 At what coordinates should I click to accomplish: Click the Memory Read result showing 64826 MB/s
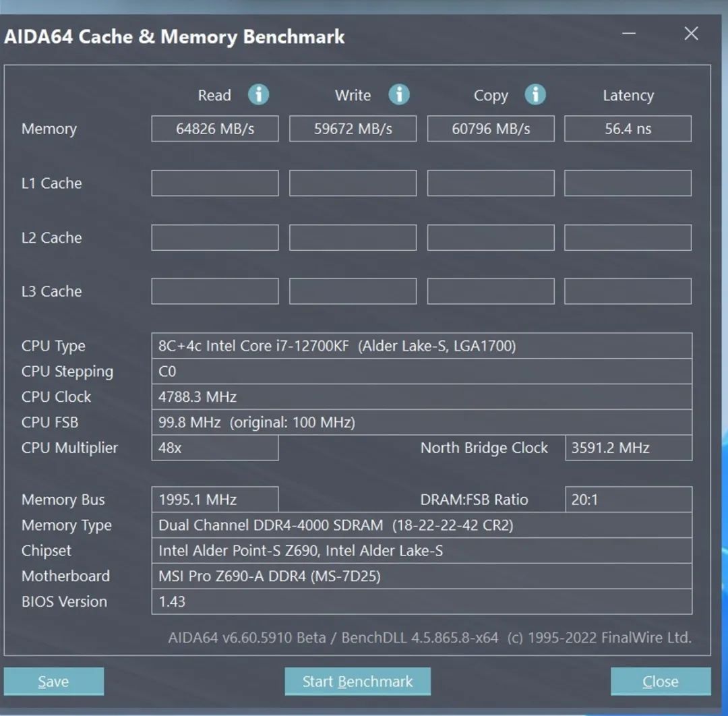(x=214, y=128)
